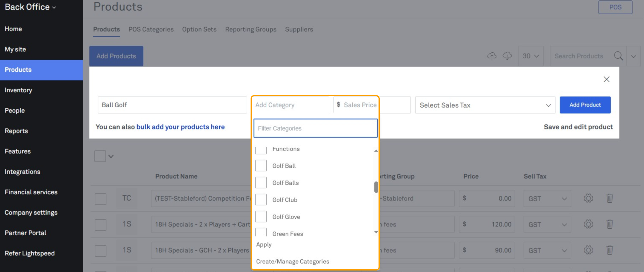Click the cloud download icon
Screen dimensions: 644x272
coord(507,56)
